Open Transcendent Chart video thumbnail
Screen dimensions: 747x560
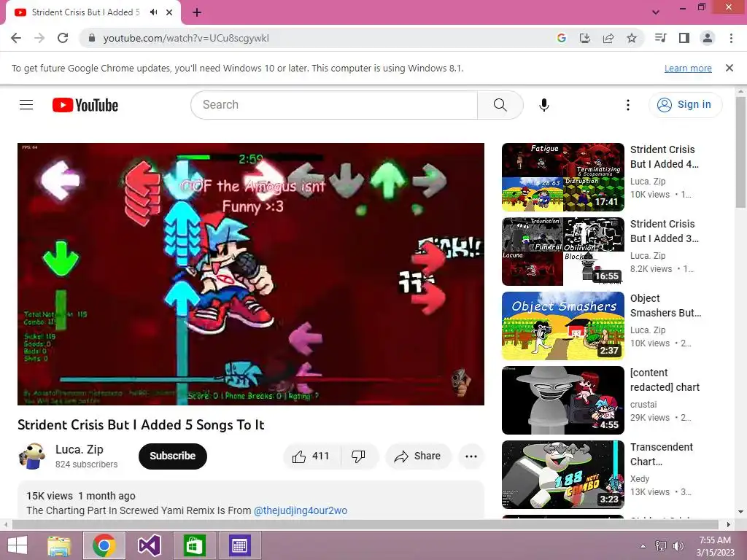563,474
